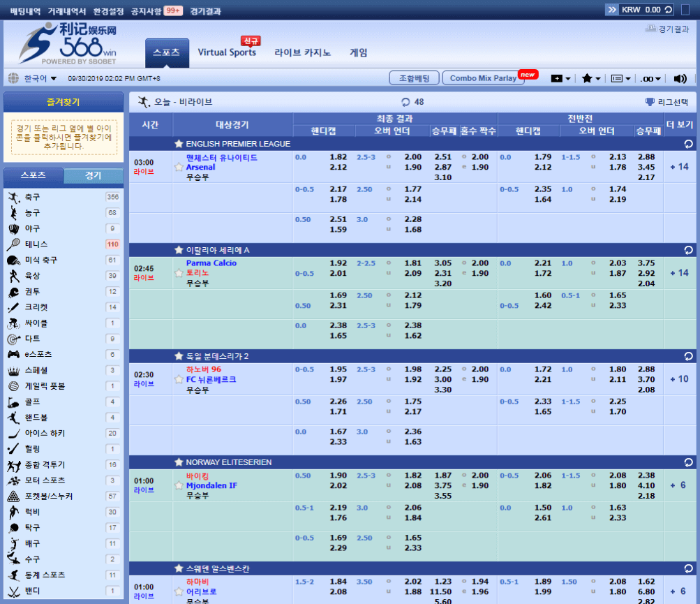The height and width of the screenshot is (604, 700).
Task: Click the Combo Mix Parlay button
Action: (483, 78)
